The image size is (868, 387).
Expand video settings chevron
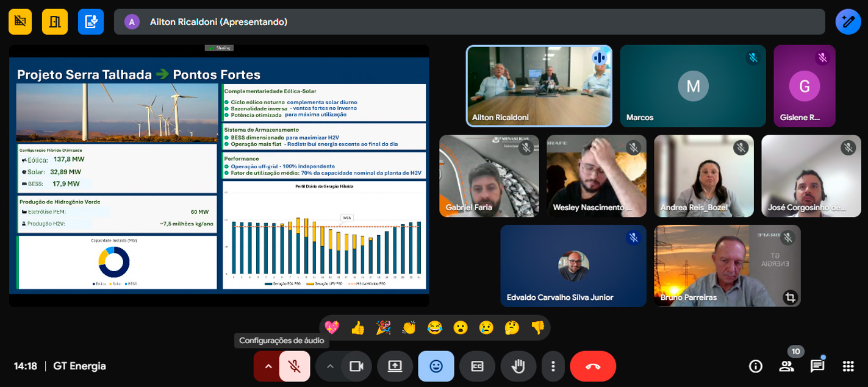pos(330,366)
